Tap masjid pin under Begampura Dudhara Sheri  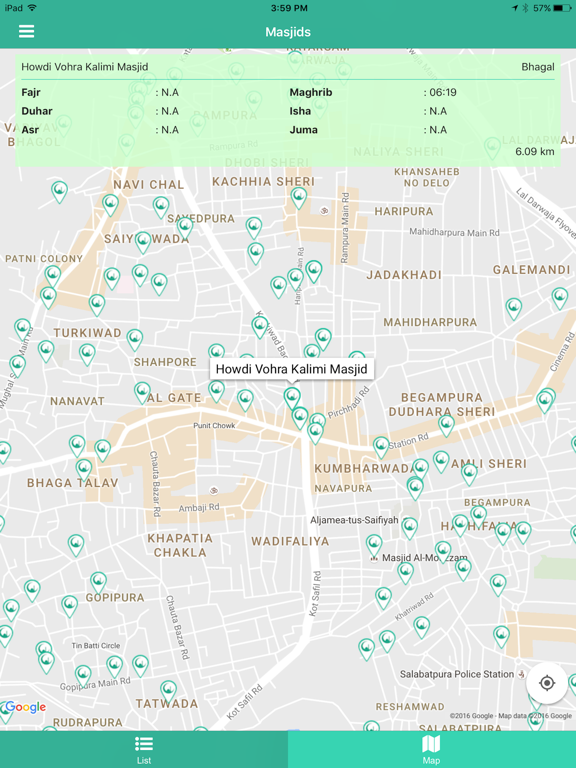[x=446, y=426]
